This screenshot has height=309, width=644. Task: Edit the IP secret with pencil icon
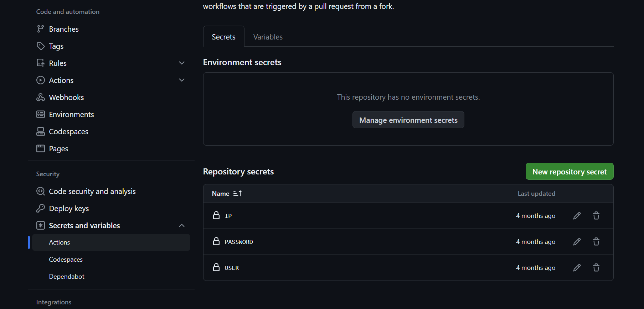pyautogui.click(x=577, y=216)
